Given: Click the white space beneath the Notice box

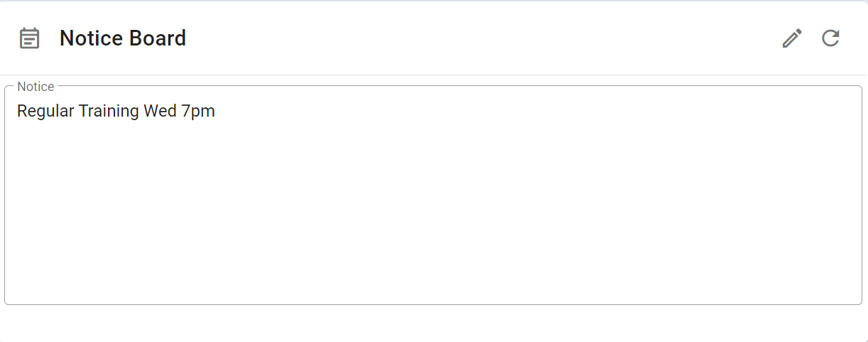Looking at the screenshot, I should click(433, 324).
